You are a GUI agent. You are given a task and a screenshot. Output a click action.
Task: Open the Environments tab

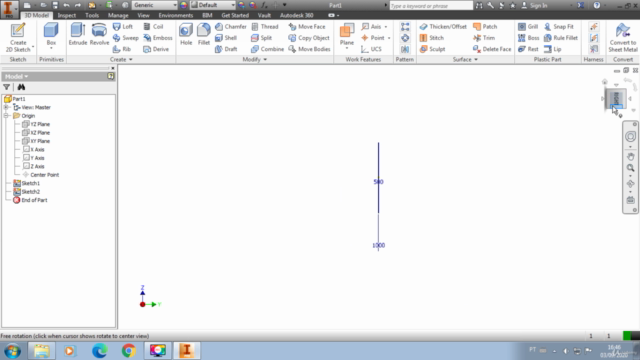click(x=176, y=15)
